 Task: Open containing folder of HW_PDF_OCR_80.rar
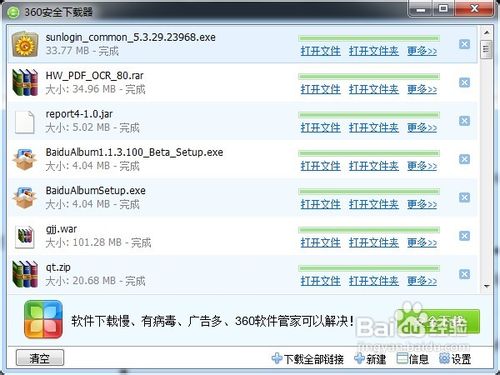click(374, 89)
